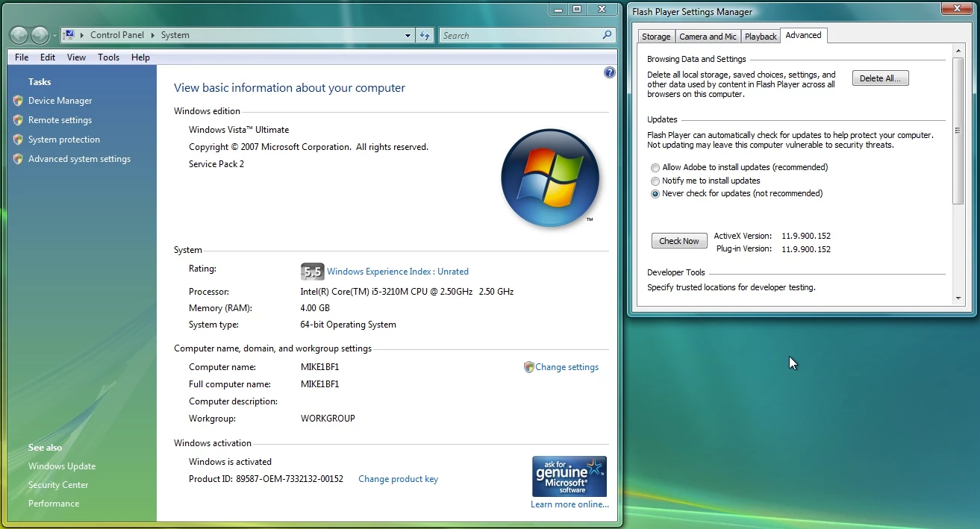This screenshot has width=980, height=529.
Task: Click the Delete All... button
Action: [x=881, y=78]
